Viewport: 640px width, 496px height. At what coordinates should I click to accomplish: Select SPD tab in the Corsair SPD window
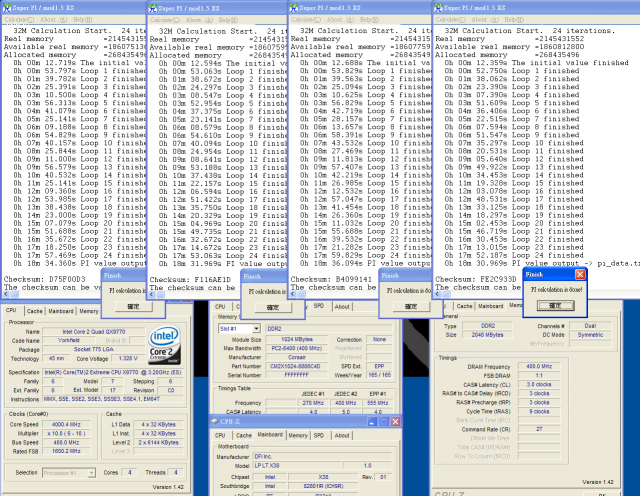point(319,306)
